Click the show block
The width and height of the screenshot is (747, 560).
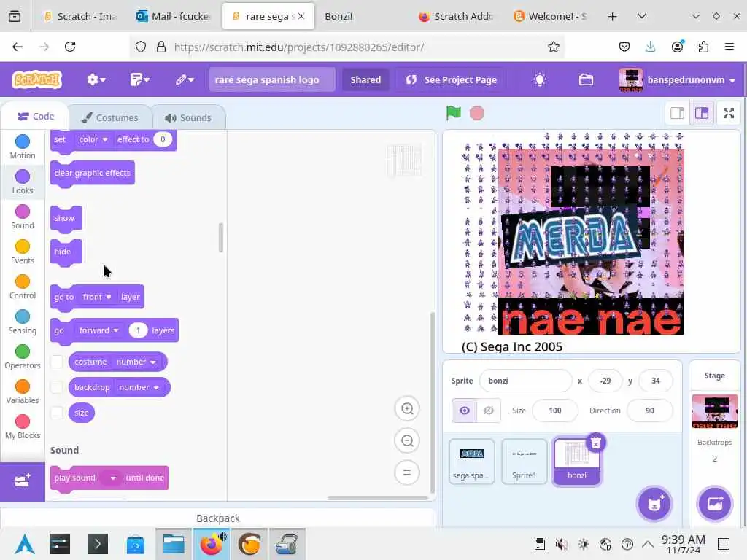(66, 219)
